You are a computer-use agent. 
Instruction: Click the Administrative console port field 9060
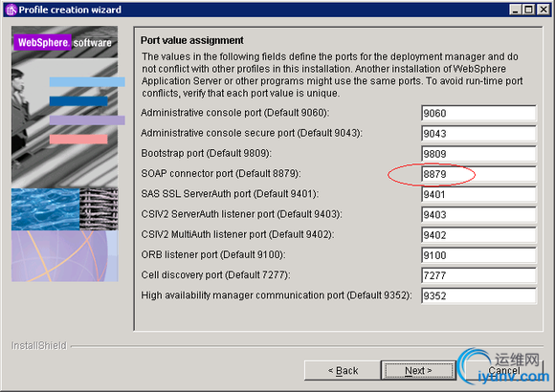478,113
